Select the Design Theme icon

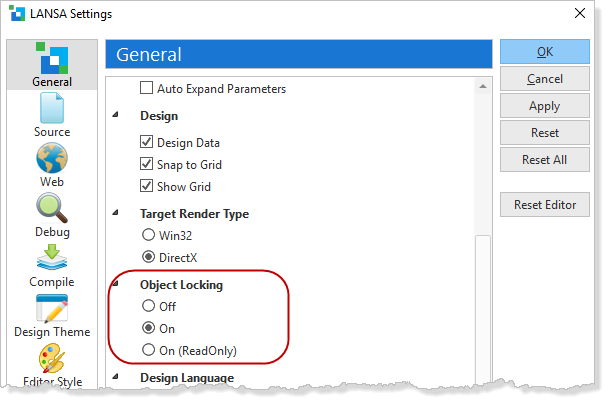click(x=52, y=309)
